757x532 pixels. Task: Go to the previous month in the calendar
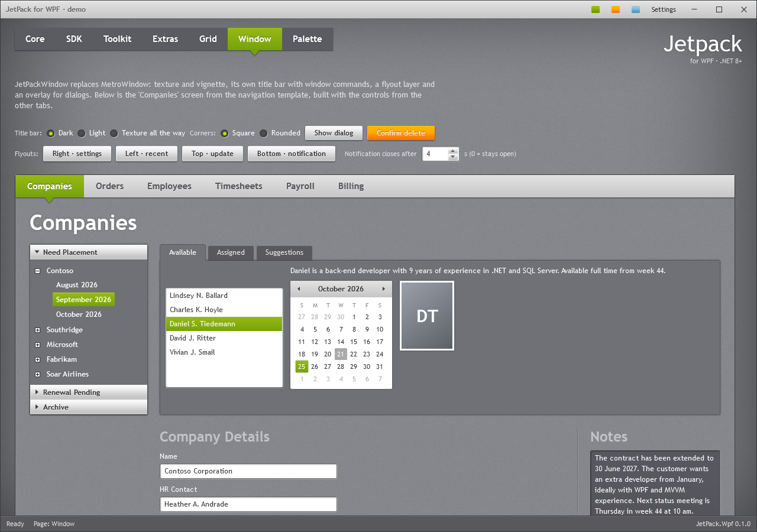(299, 289)
